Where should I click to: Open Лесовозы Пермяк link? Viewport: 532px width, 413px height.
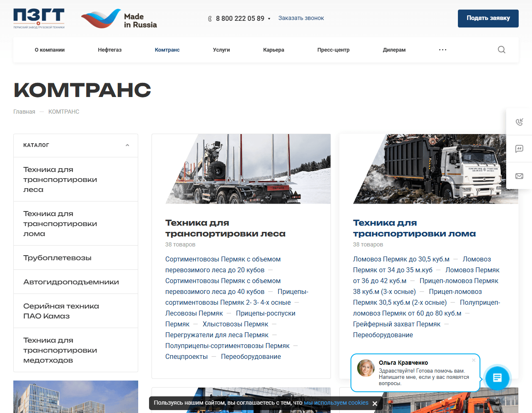[x=194, y=313]
